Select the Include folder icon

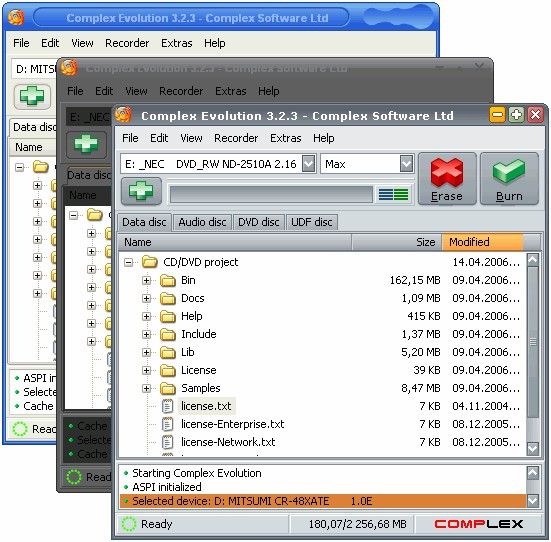168,334
